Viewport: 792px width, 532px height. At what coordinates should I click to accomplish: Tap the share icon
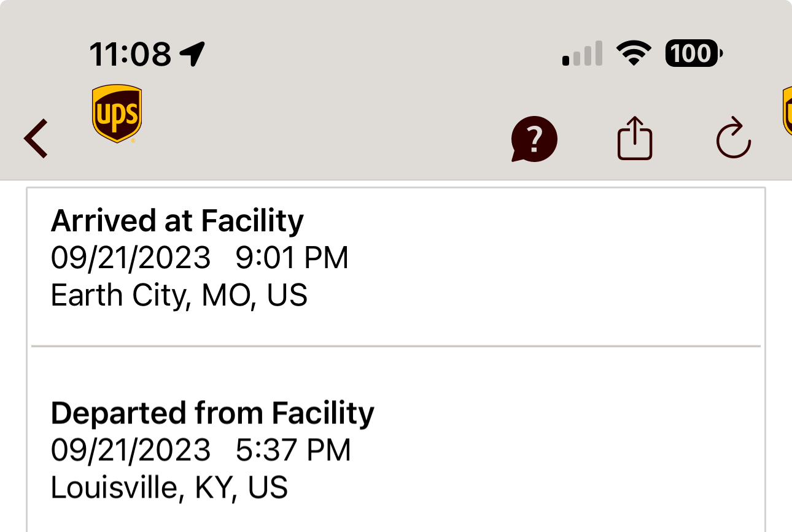click(634, 138)
